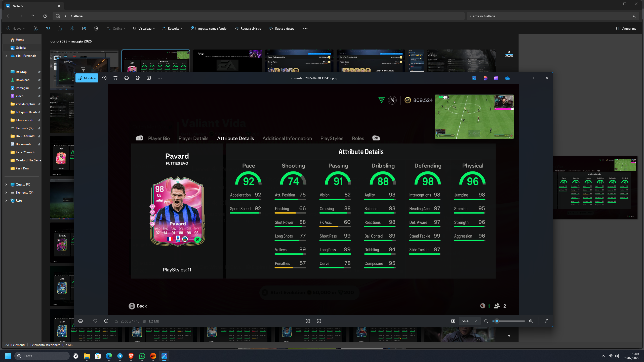
Task: Close the Galleria tab
Action: click(x=59, y=6)
